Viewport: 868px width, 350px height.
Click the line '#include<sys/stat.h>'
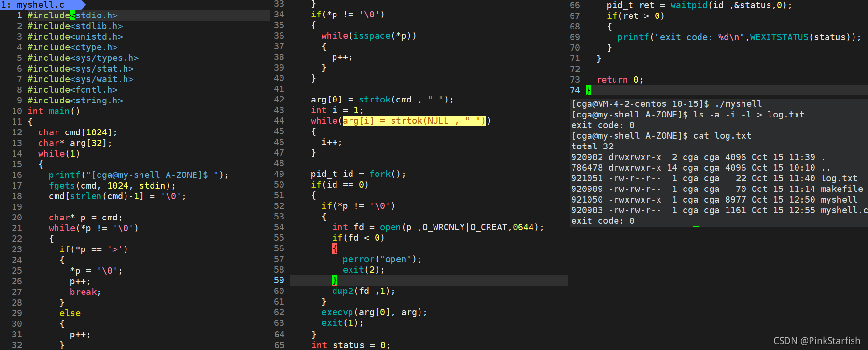tap(80, 69)
